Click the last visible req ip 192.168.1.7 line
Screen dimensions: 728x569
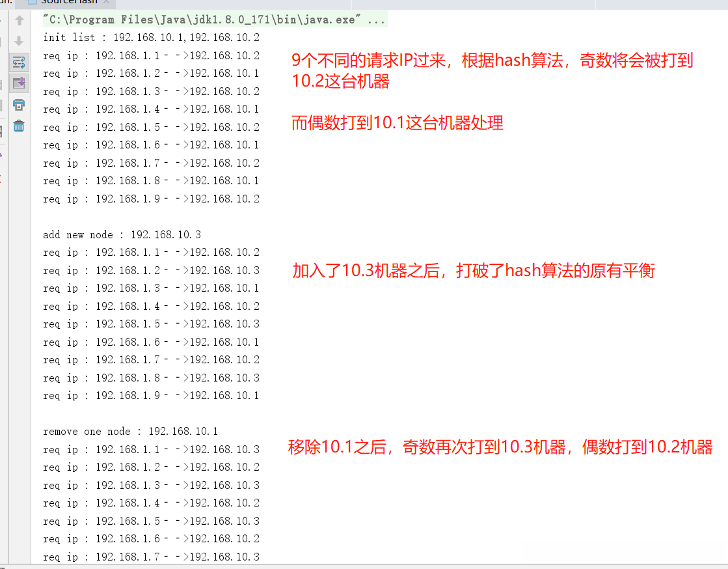tap(150, 557)
